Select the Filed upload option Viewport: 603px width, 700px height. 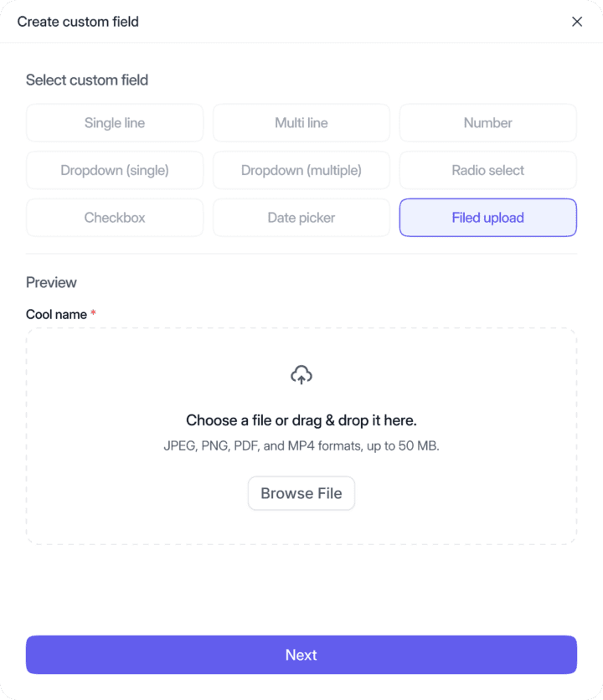(487, 218)
